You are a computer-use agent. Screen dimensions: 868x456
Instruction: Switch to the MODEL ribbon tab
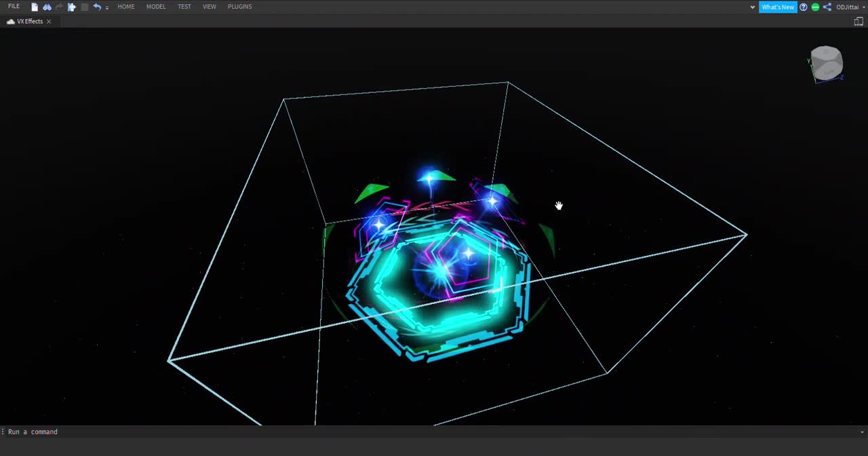click(156, 7)
